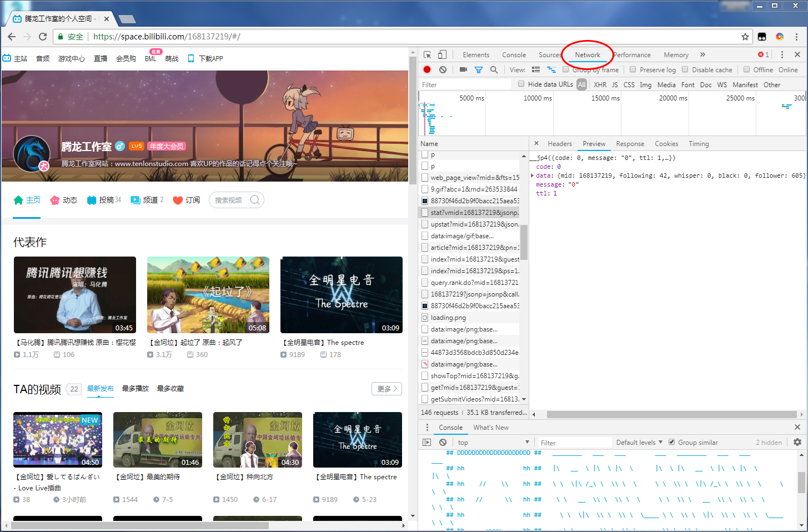Close the DevTools panel
The image size is (808, 532).
(x=797, y=55)
